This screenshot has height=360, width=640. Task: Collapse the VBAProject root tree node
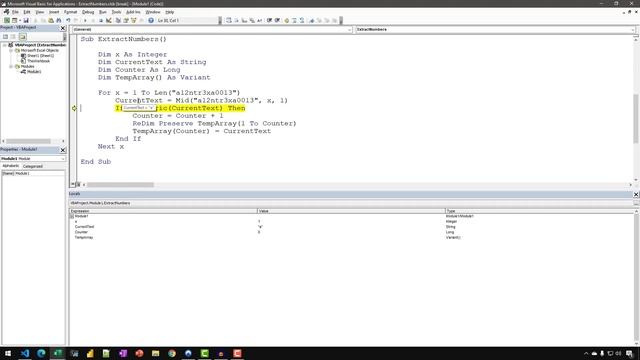coord(4,45)
